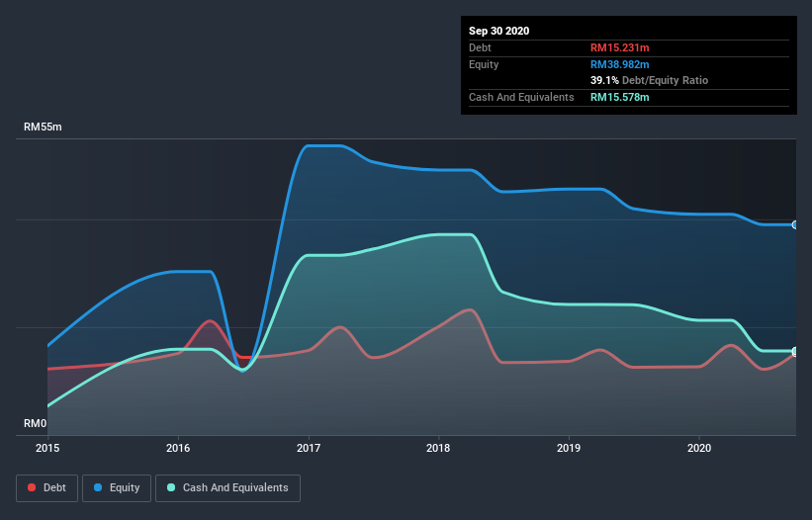812x520 pixels.
Task: Click the 2018 axis label
Action: [438, 448]
